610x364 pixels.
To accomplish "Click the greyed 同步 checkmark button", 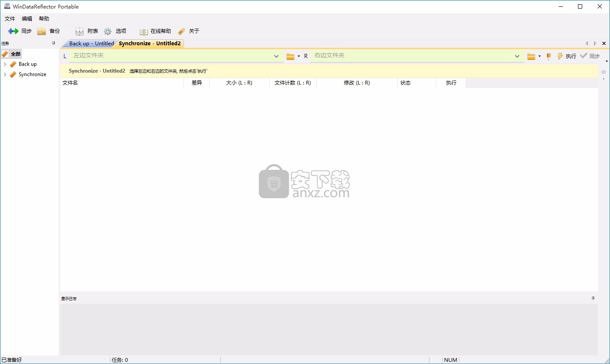I will tap(590, 56).
